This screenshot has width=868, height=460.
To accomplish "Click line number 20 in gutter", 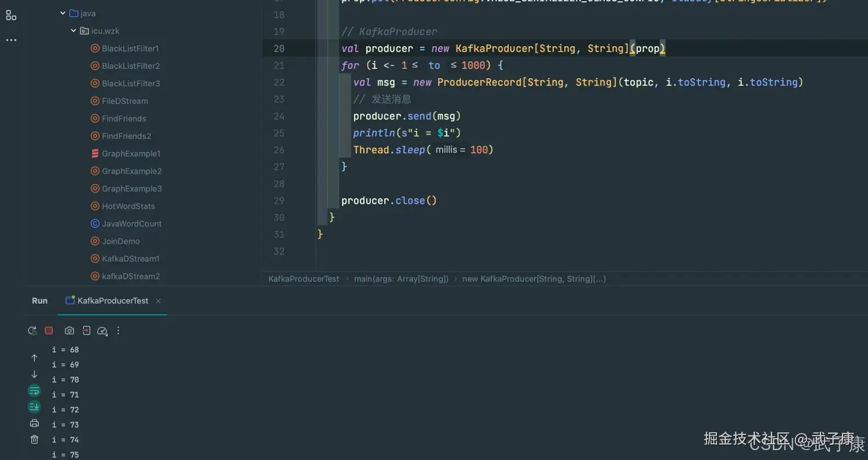I will pyautogui.click(x=279, y=49).
